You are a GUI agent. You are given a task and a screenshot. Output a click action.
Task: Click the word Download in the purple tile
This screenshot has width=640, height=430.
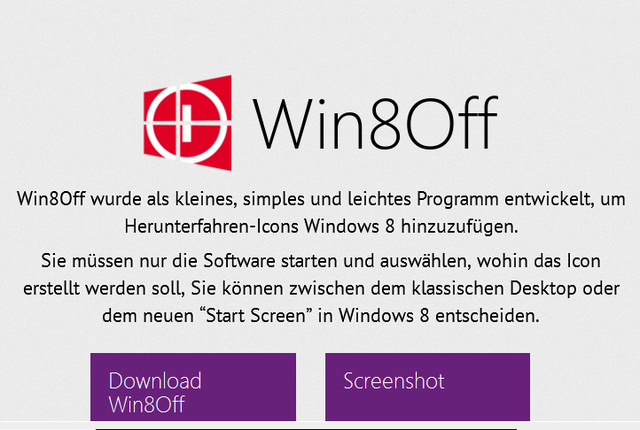[155, 381]
